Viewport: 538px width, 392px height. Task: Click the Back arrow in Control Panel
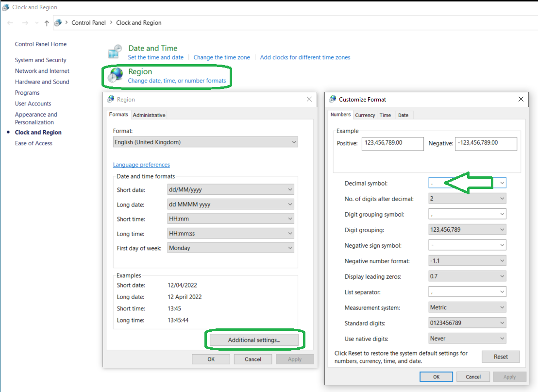[10, 23]
